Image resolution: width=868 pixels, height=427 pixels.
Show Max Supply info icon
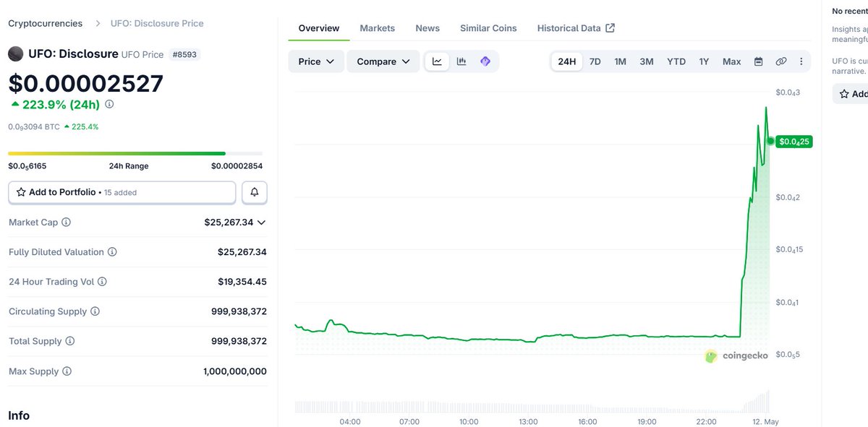pyautogui.click(x=67, y=371)
